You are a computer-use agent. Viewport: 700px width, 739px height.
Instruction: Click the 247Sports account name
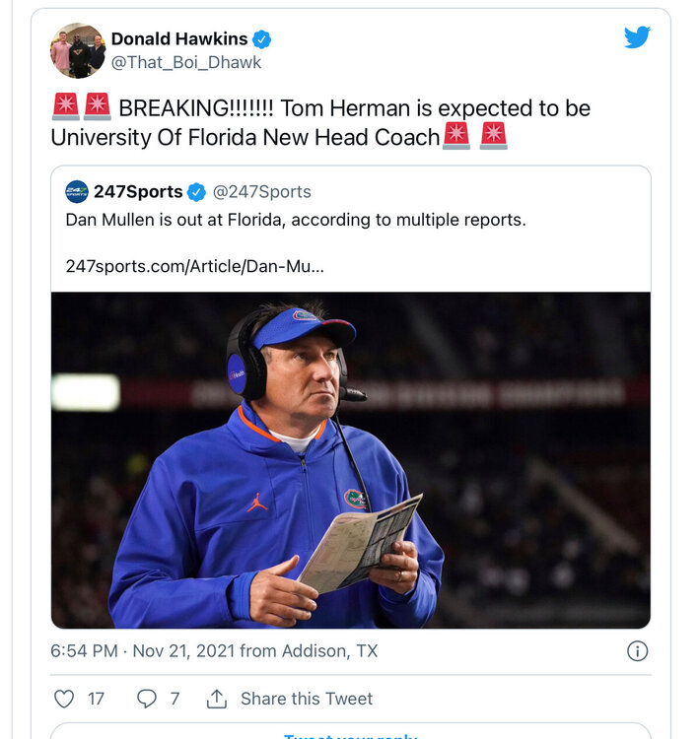[x=138, y=192]
